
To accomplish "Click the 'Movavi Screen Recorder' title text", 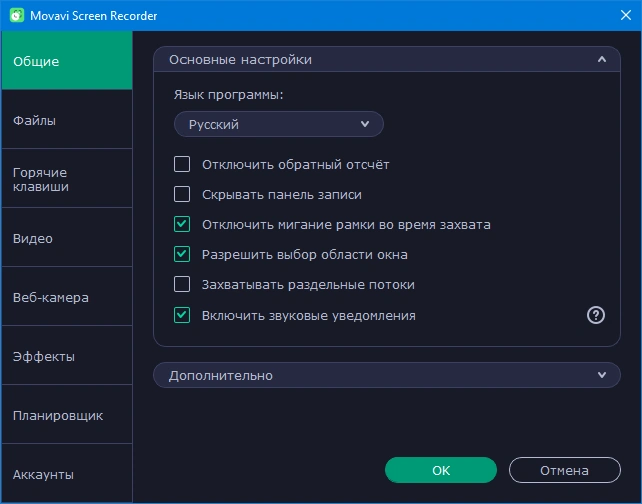I will pos(94,16).
